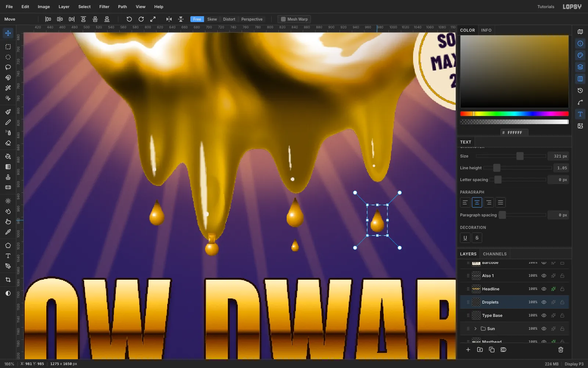Switch transform mode to Perspective
The height and width of the screenshot is (368, 588).
[x=252, y=19]
